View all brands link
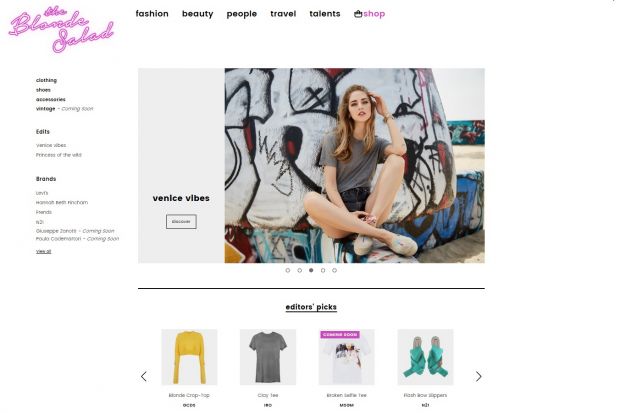620x413 pixels. click(43, 251)
